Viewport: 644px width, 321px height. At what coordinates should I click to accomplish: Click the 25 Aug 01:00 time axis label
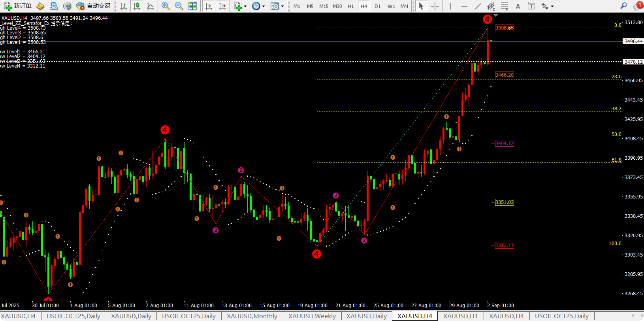(388, 306)
